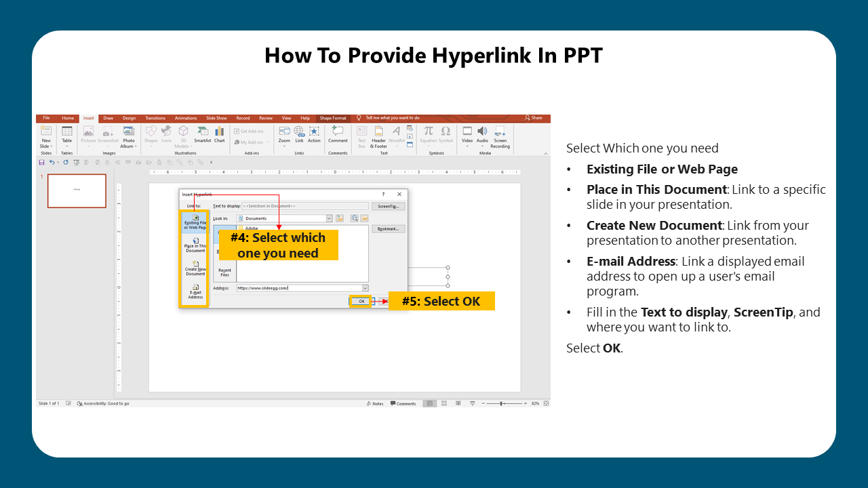Image resolution: width=868 pixels, height=488 pixels.
Task: Click Save icon in quick access toolbar
Action: click(42, 163)
